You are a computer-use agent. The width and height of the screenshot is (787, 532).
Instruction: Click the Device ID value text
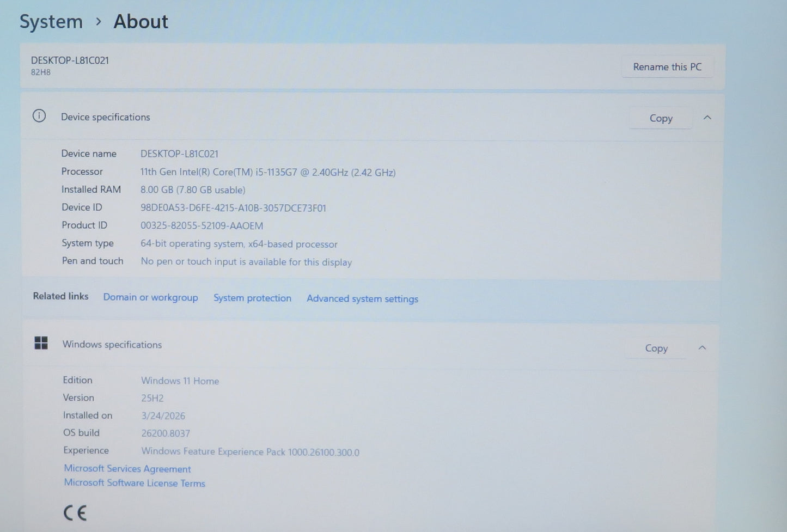pyautogui.click(x=233, y=208)
